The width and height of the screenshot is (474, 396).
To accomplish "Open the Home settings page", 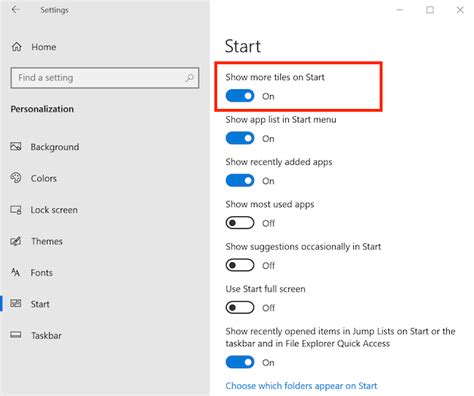I will tap(44, 47).
